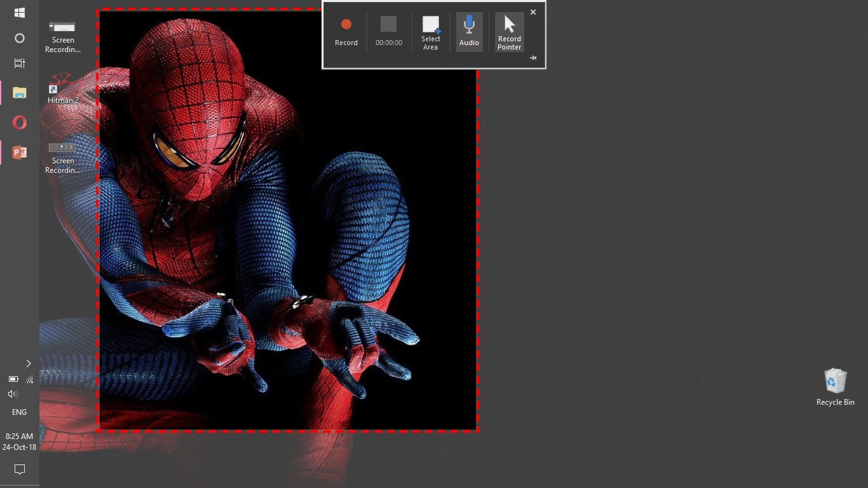Launch Opera browser from taskbar
868x488 pixels.
pos(20,123)
